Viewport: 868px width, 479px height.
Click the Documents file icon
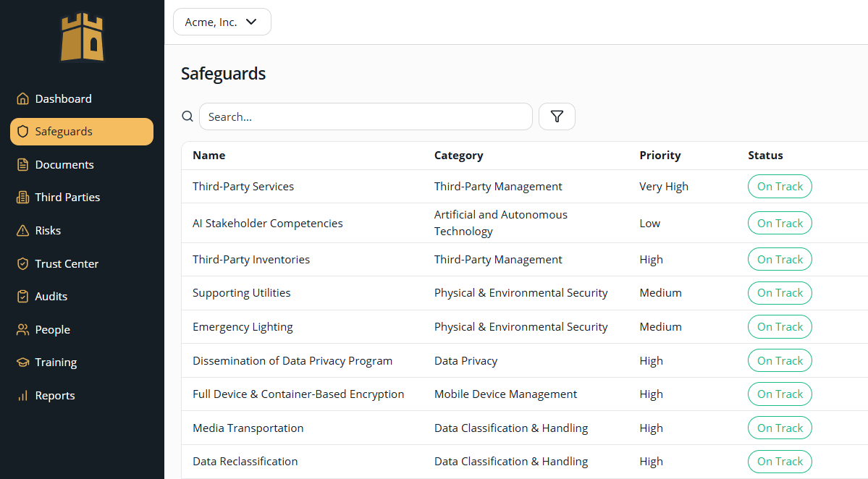22,164
